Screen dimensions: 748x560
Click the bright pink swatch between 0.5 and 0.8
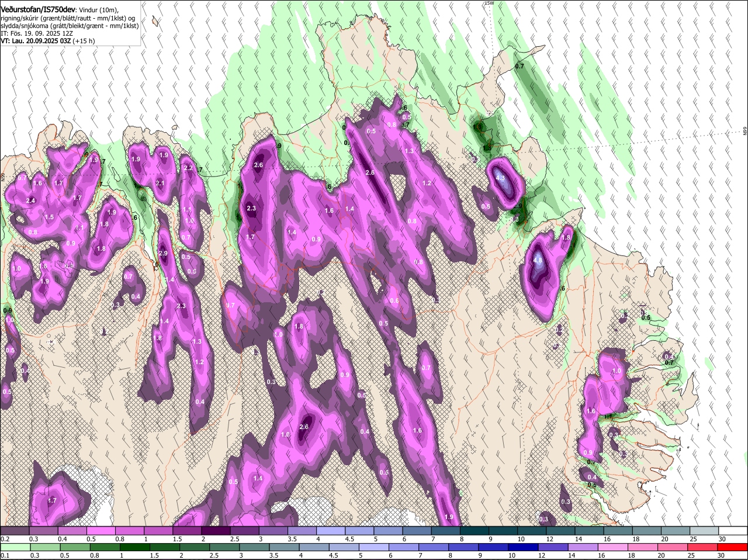click(x=101, y=530)
